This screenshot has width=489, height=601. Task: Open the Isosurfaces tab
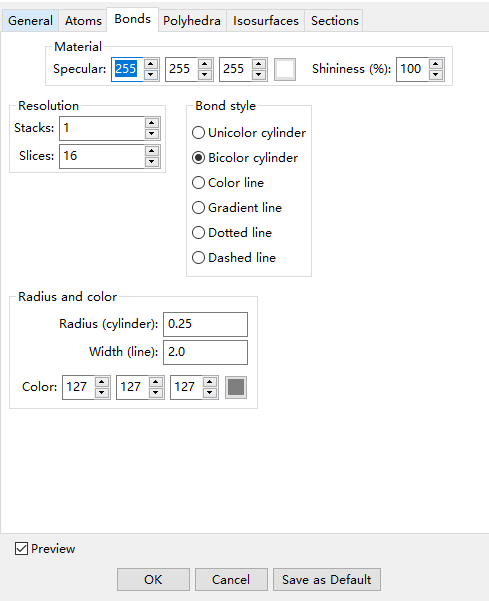tap(266, 21)
